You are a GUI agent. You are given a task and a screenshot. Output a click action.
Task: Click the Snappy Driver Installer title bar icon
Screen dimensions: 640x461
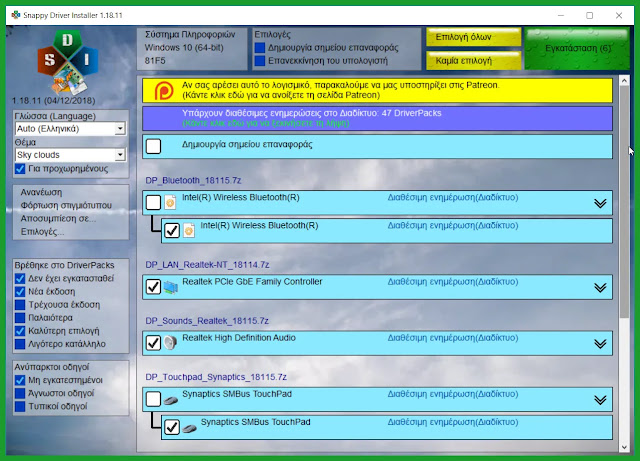[x=16, y=15]
